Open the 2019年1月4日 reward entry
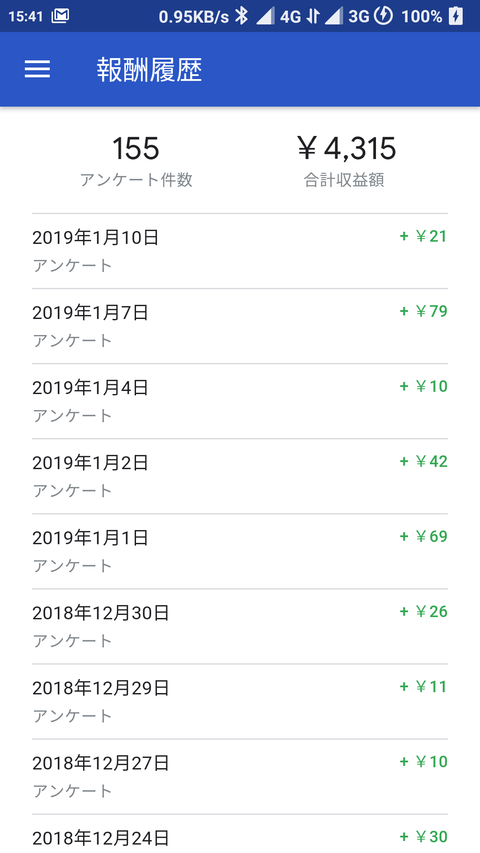 point(240,401)
